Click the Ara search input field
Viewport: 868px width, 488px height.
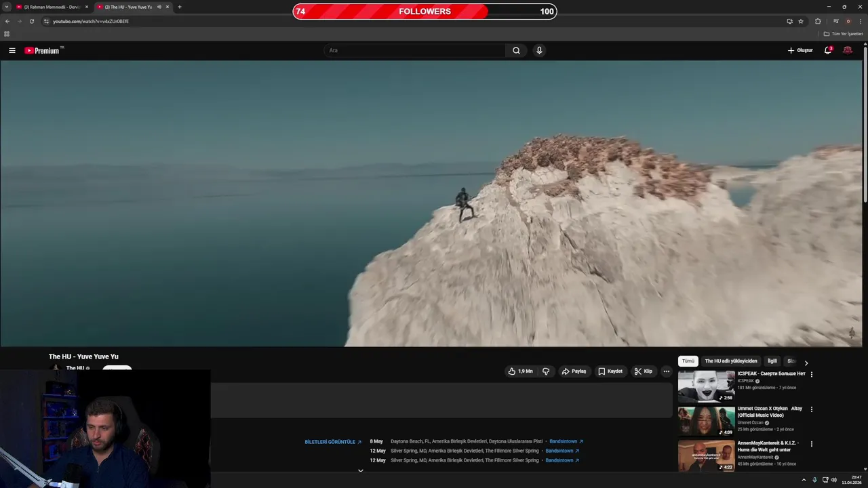coord(415,50)
